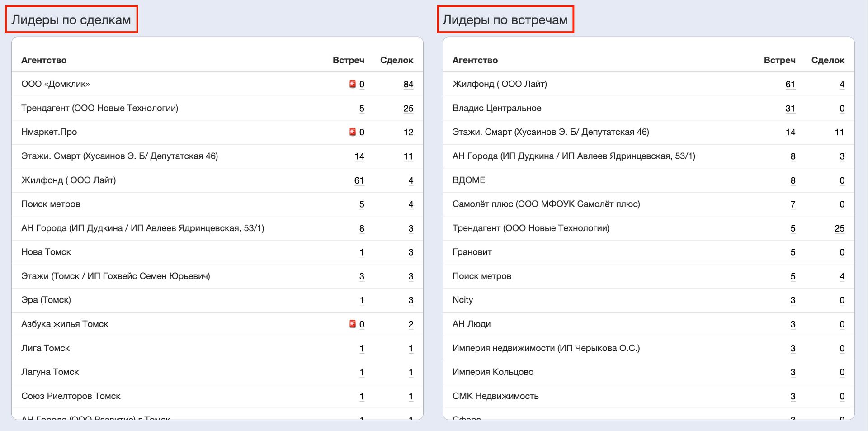This screenshot has height=431, width=868.
Task: Select the agency name СМК Недвижимость
Action: (x=495, y=396)
